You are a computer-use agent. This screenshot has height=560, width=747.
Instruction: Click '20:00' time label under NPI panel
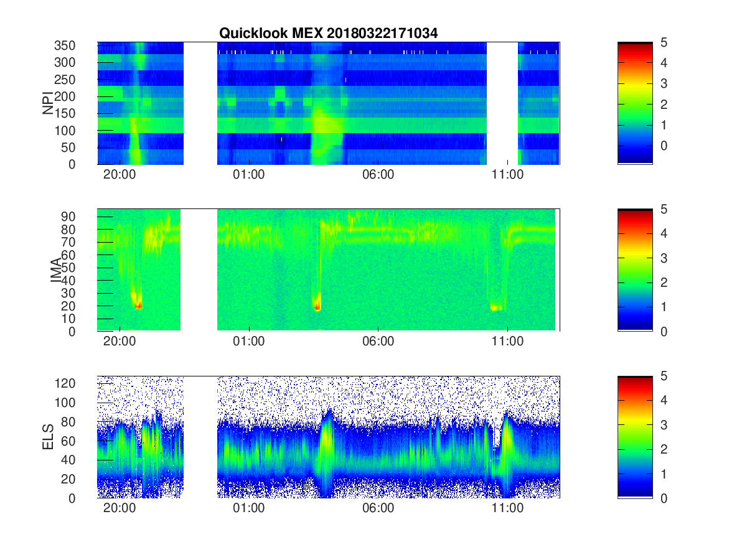[x=120, y=175]
